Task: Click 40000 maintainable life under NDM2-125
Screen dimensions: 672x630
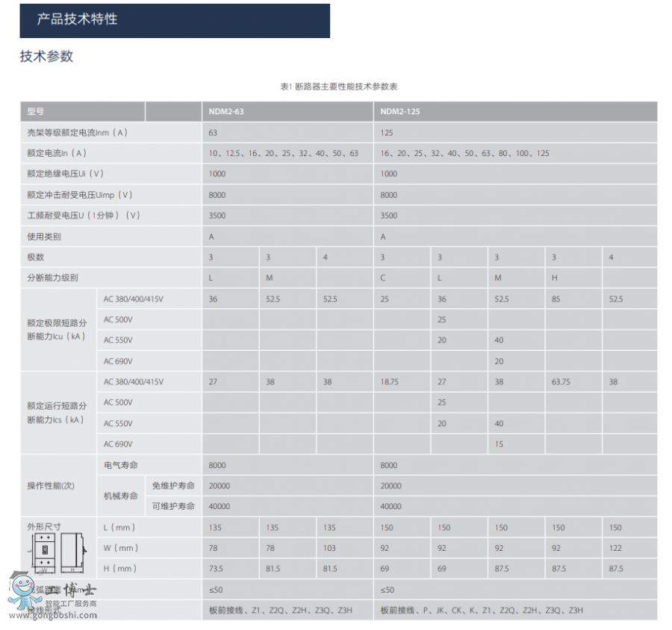Action: [x=391, y=506]
